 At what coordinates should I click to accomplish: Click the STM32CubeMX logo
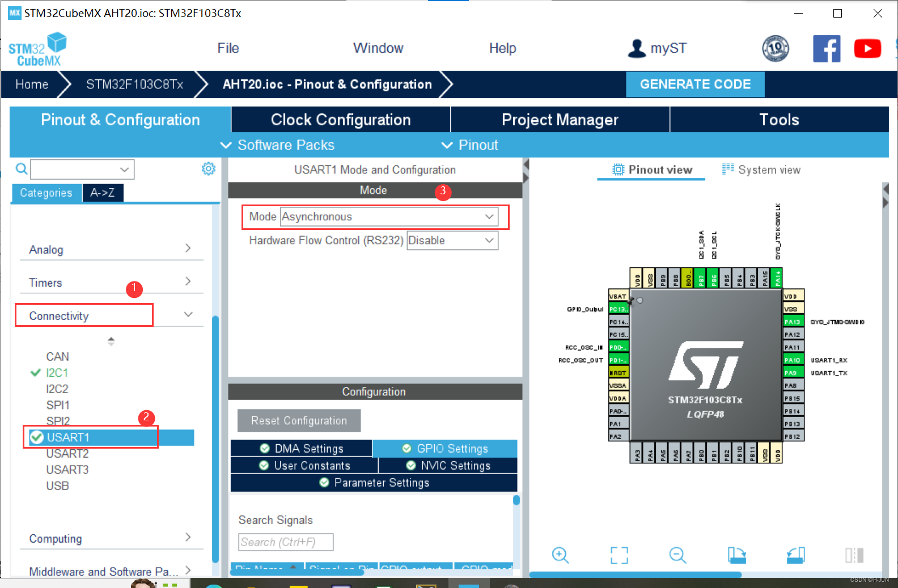(x=37, y=49)
